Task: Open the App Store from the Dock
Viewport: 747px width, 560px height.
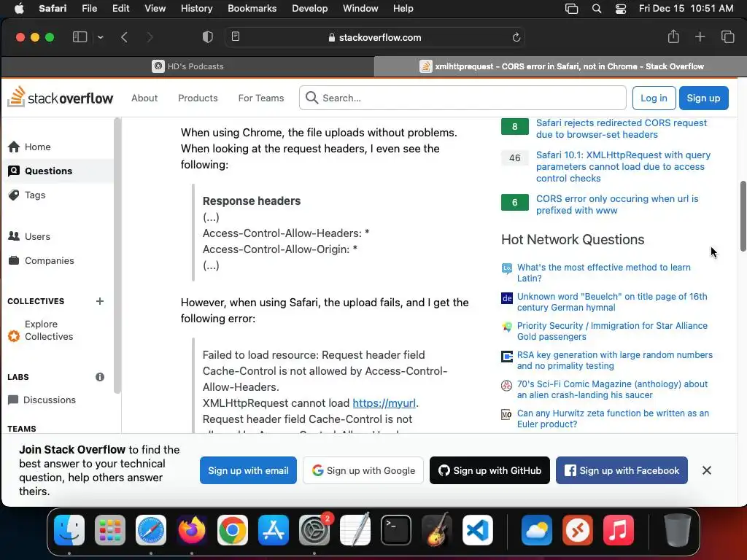Action: tap(274, 530)
